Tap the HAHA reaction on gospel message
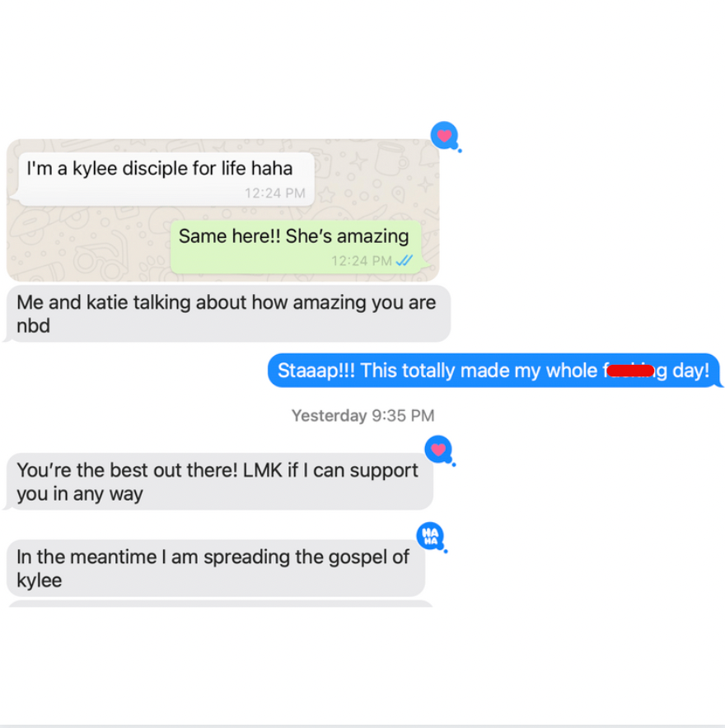This screenshot has width=725, height=728. tap(431, 536)
